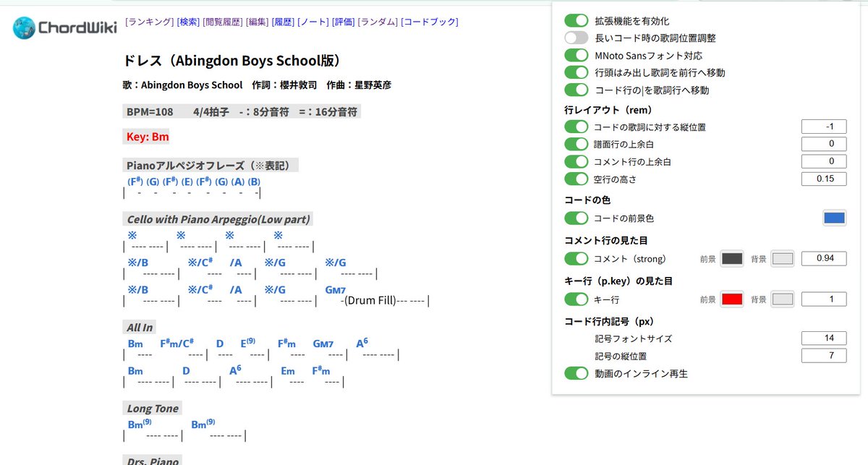
Task: Toggle コード行の|を歌詞行へ移動 switch
Action: click(576, 90)
